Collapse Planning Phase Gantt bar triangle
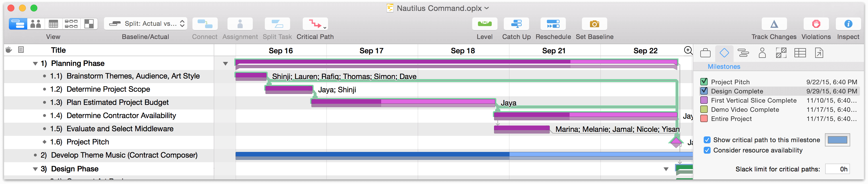Image resolution: width=868 pixels, height=184 pixels. point(225,64)
